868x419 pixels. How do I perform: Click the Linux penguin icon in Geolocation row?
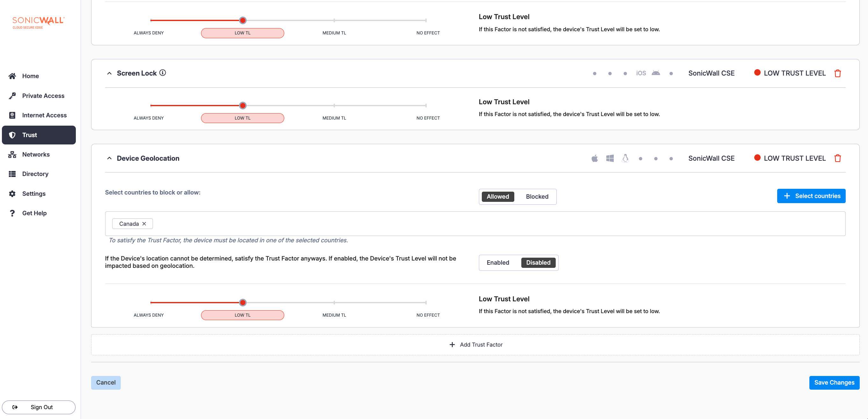(x=625, y=158)
